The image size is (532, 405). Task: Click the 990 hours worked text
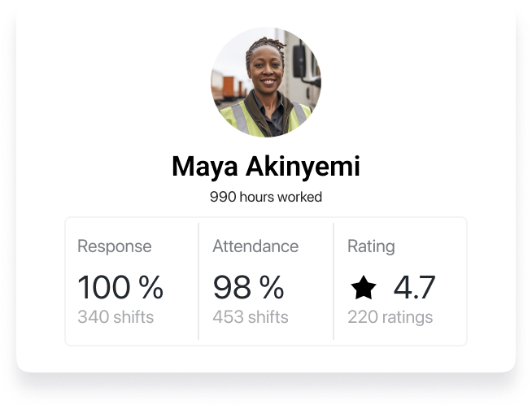tap(266, 197)
